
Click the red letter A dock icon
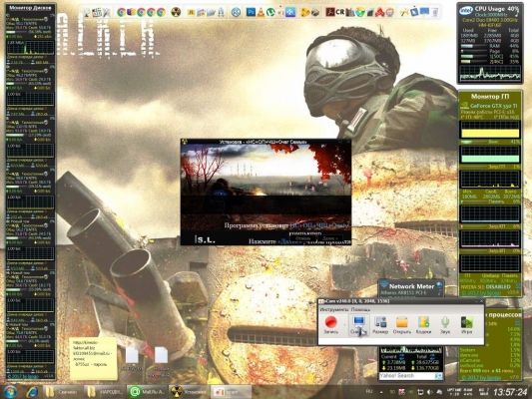[380, 13]
